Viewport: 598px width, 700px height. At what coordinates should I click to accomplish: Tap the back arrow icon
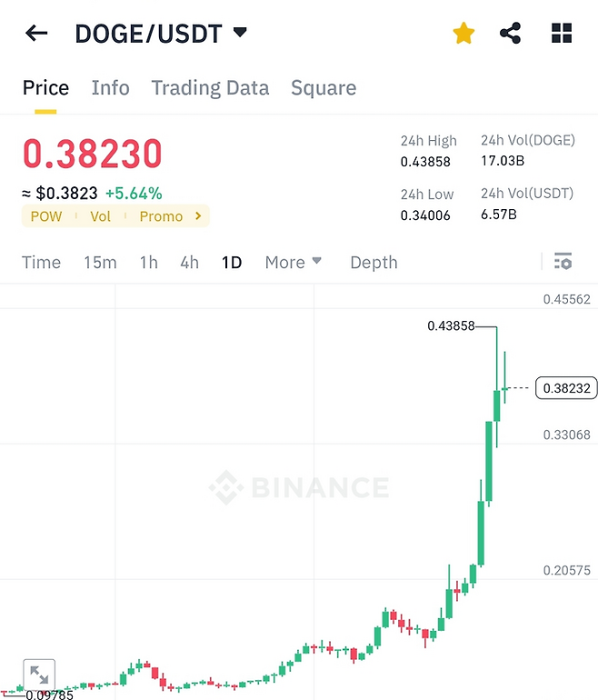click(36, 33)
